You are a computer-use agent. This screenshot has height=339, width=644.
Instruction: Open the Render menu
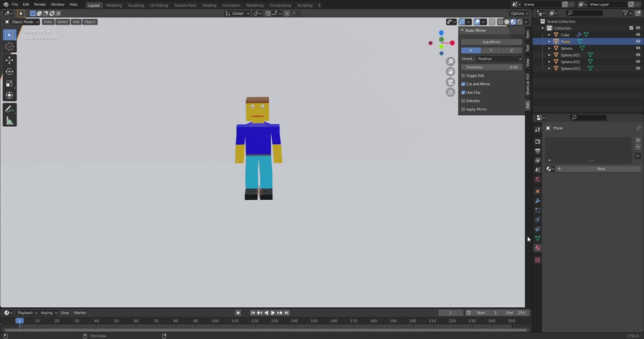[x=40, y=4]
